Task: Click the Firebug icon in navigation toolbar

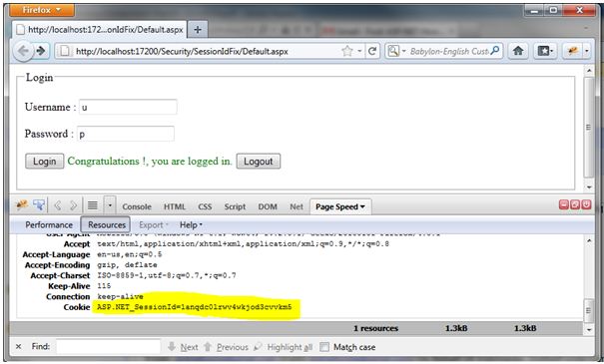Action: pyautogui.click(x=572, y=51)
